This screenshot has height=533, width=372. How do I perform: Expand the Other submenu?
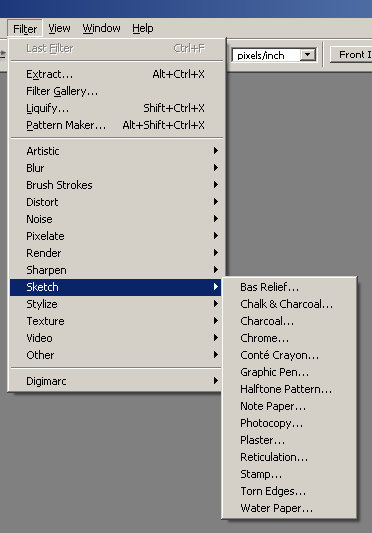pyautogui.click(x=116, y=355)
